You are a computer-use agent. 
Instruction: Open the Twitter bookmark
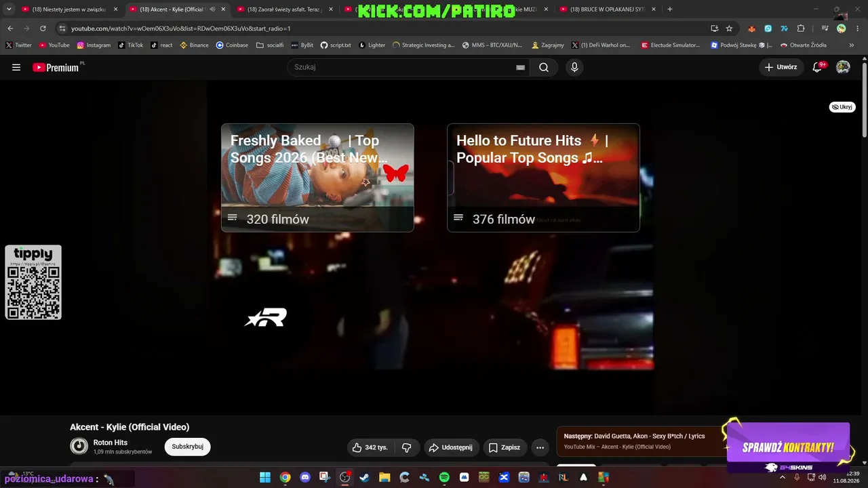[x=18, y=45]
